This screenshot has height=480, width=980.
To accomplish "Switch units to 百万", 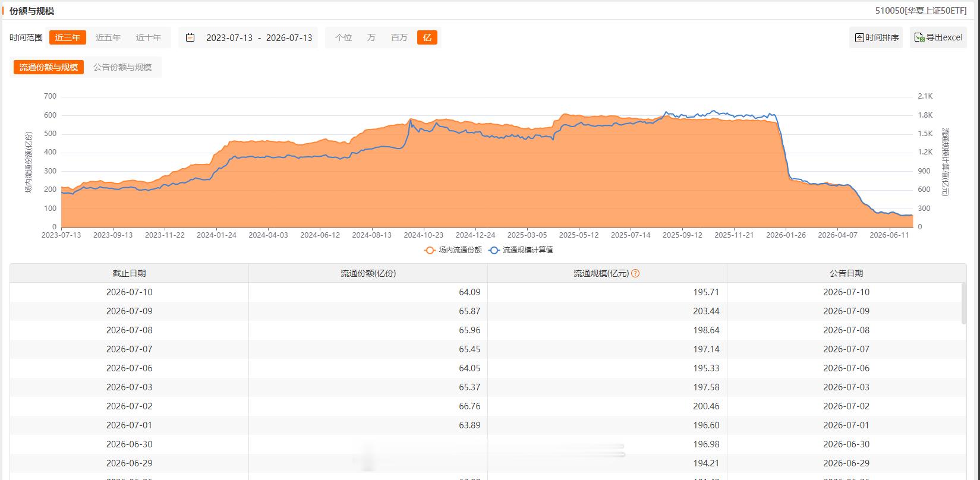I will [399, 37].
